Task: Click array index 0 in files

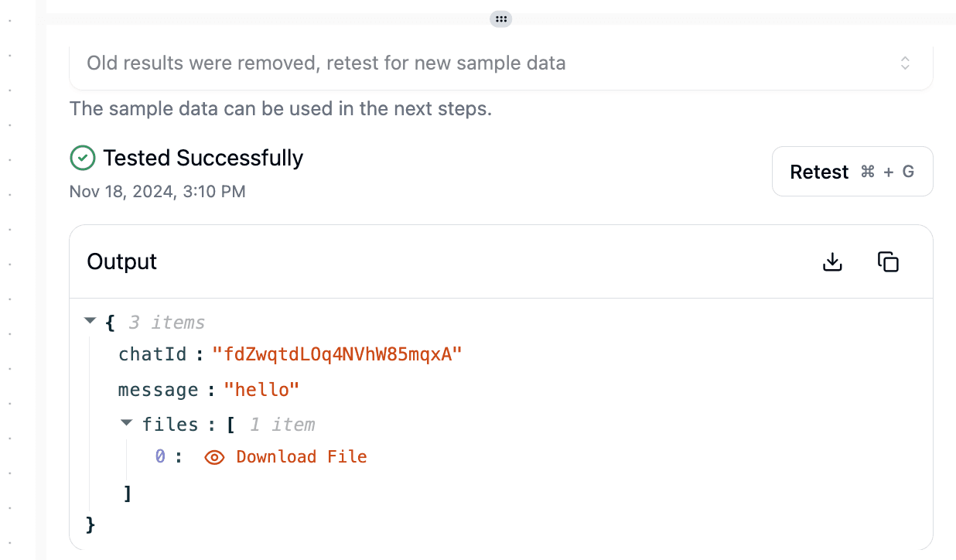Action: pyautogui.click(x=160, y=457)
